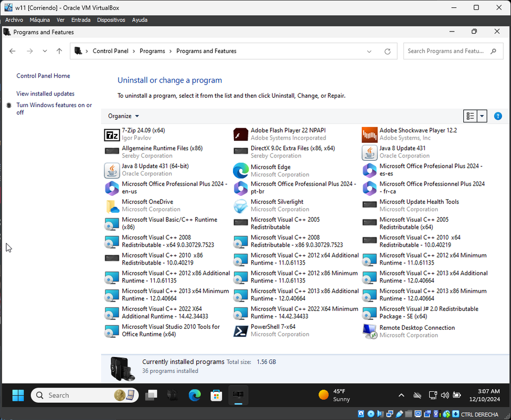Go back with the Back arrow

13,51
